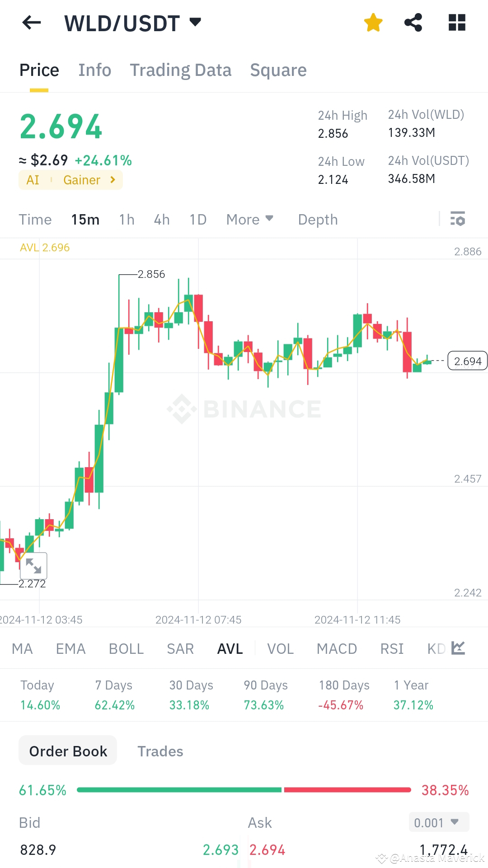Open the indicator chart icon after KDJ
488x868 pixels.
click(x=458, y=648)
